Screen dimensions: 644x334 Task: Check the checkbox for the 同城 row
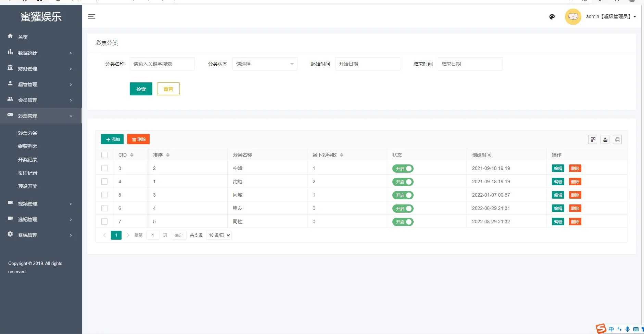point(104,195)
